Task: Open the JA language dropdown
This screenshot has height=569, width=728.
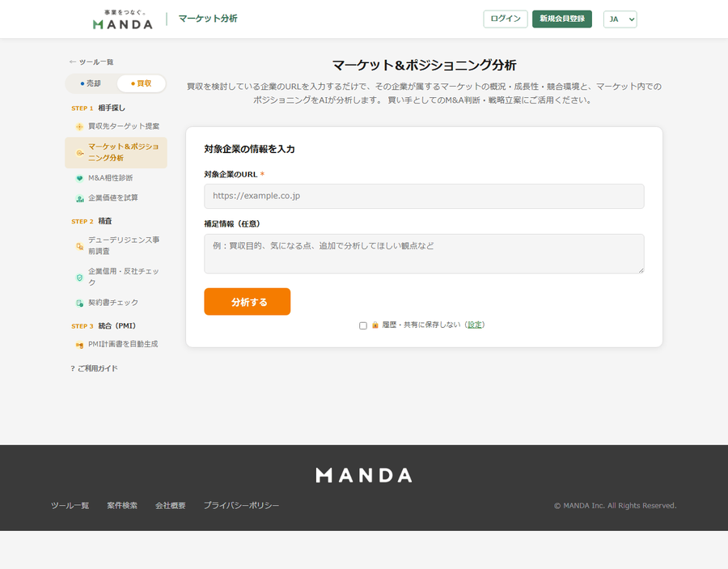Action: (620, 19)
